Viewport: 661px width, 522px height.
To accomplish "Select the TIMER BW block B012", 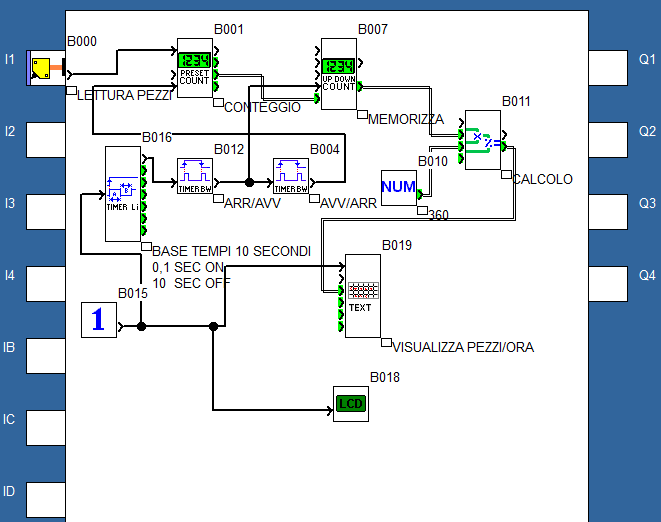I will (x=195, y=175).
